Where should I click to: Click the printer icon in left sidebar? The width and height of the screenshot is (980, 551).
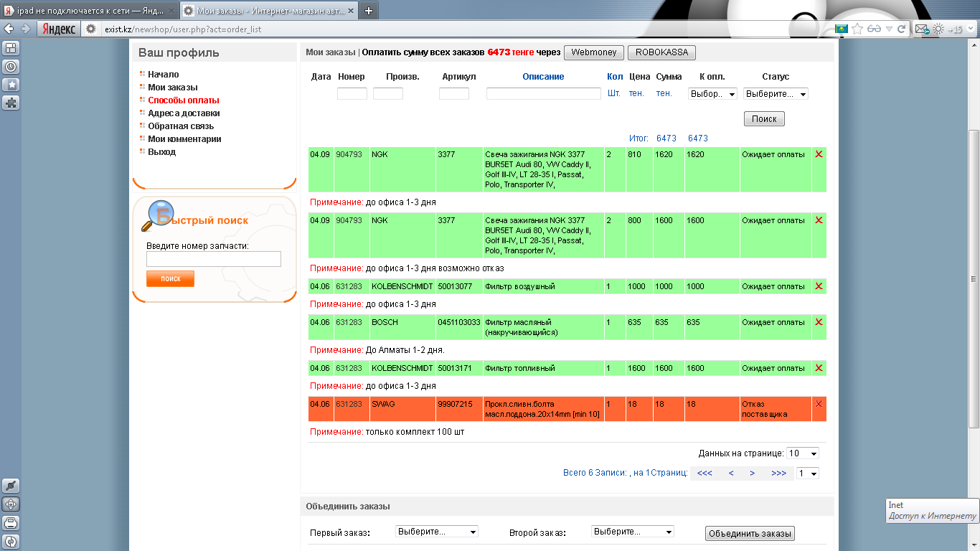[11, 522]
